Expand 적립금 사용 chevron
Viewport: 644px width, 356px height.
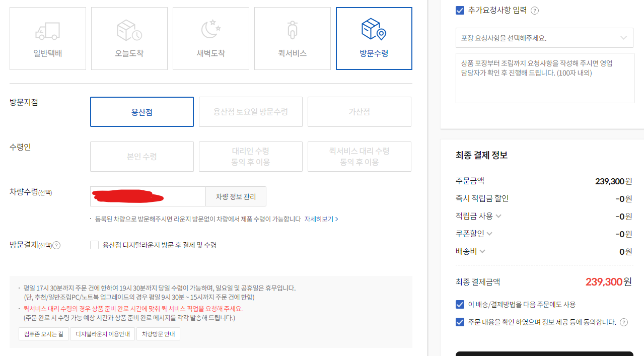pos(498,216)
